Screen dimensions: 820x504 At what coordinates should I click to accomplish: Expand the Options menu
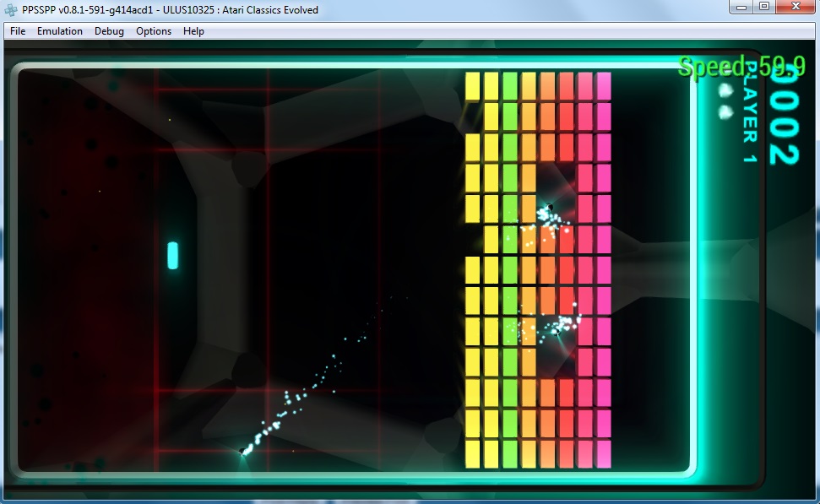tap(154, 31)
